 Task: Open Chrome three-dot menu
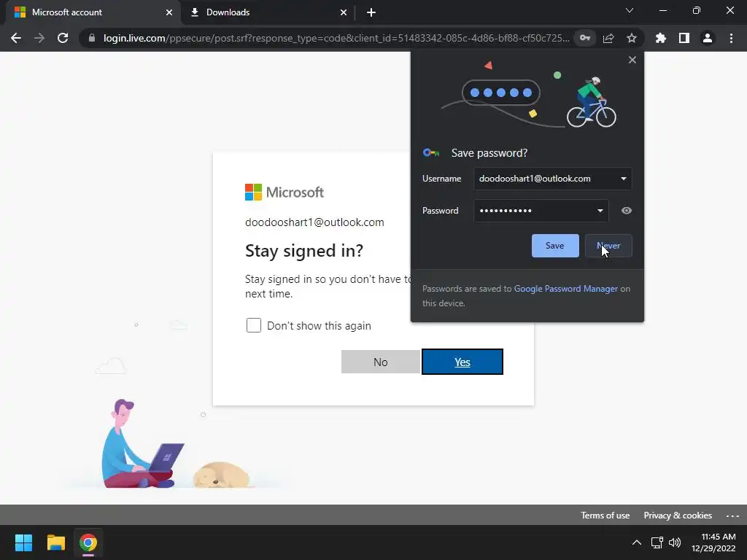pos(731,38)
